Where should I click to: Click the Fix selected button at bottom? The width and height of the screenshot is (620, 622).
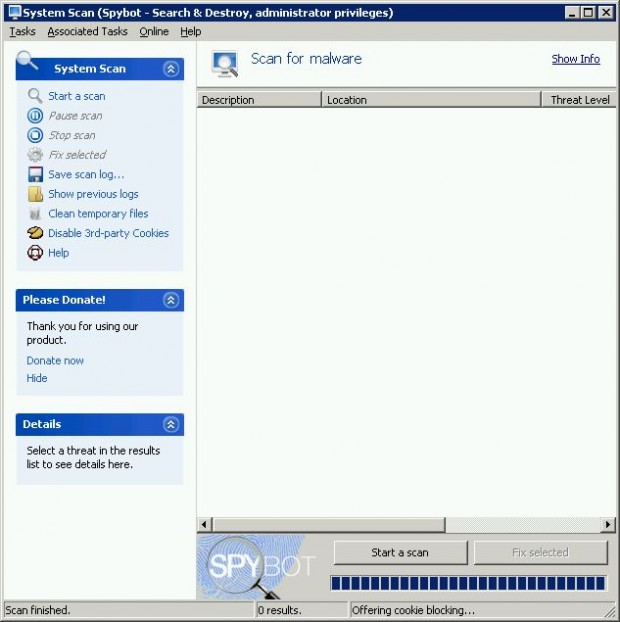540,553
